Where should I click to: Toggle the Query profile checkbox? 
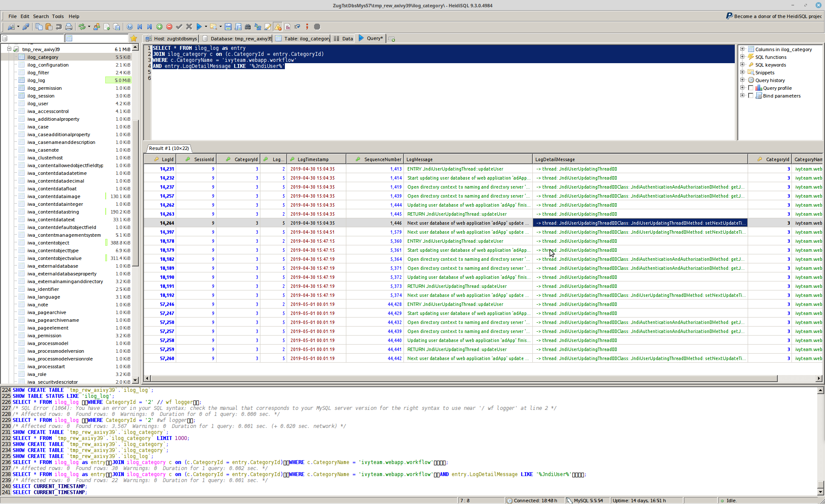click(x=751, y=88)
